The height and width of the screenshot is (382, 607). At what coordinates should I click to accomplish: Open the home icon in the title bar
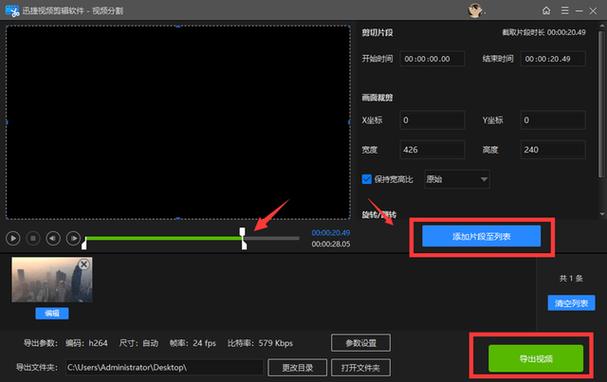(x=546, y=10)
